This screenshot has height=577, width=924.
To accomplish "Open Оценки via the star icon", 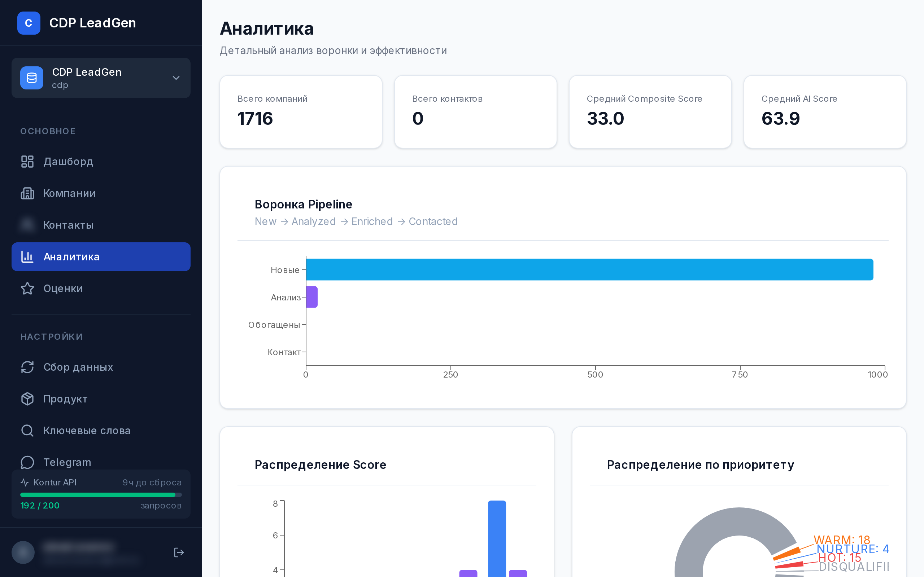I will 27,289.
